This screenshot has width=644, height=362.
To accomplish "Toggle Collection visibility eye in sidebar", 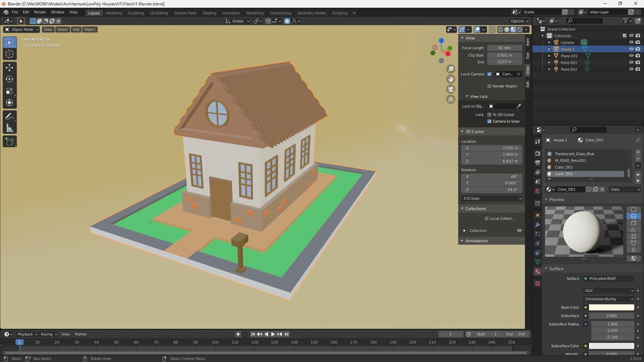I will (x=519, y=231).
